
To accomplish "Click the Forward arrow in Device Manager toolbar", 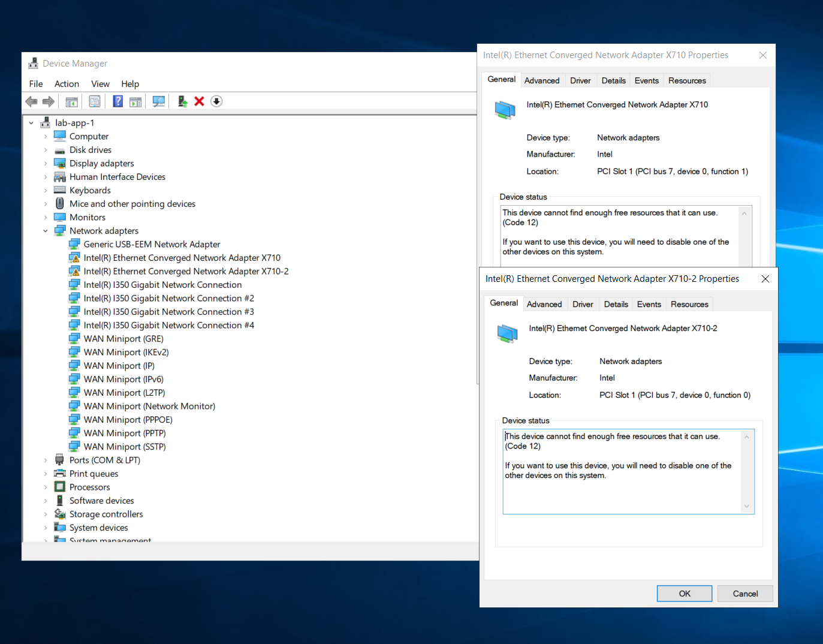I will (49, 101).
